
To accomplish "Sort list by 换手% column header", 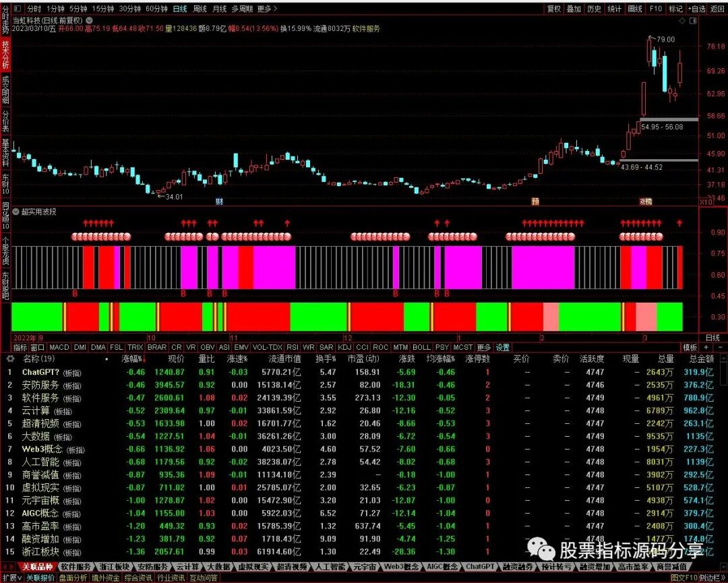I will 326,359.
